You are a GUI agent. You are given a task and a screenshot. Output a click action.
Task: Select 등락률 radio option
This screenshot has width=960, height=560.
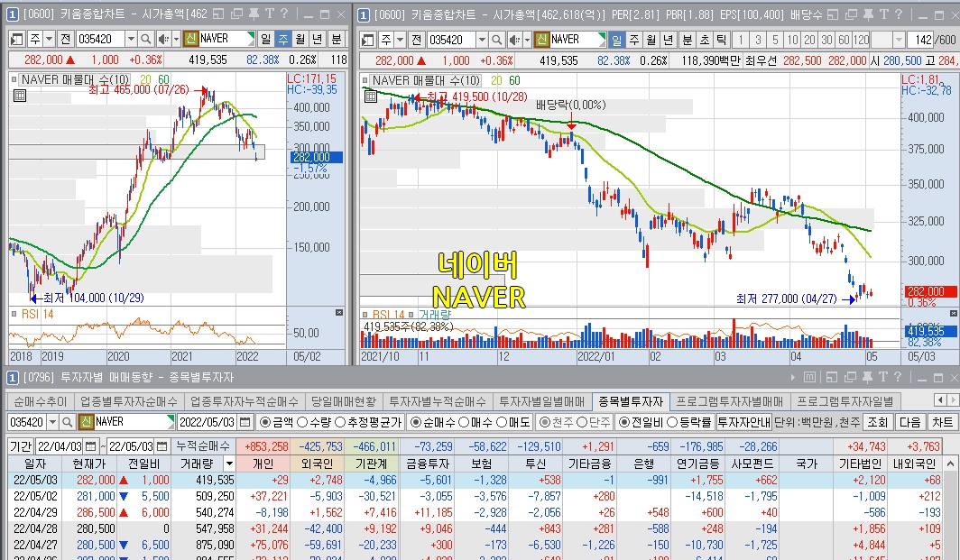671,422
